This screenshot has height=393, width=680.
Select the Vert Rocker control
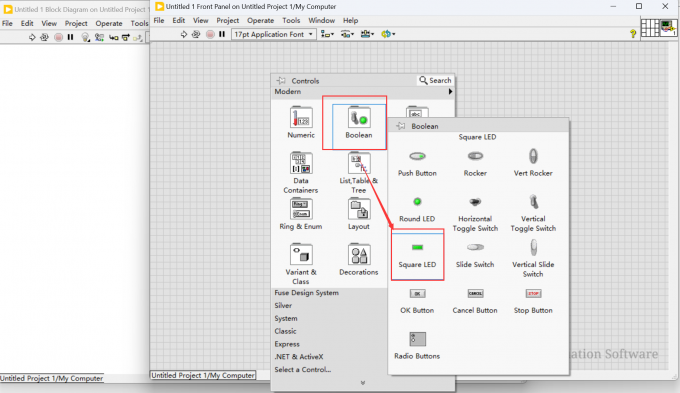(x=533, y=163)
